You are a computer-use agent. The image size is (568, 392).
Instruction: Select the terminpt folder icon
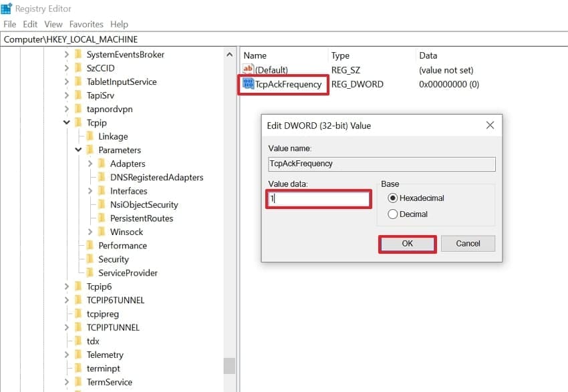pyautogui.click(x=78, y=368)
